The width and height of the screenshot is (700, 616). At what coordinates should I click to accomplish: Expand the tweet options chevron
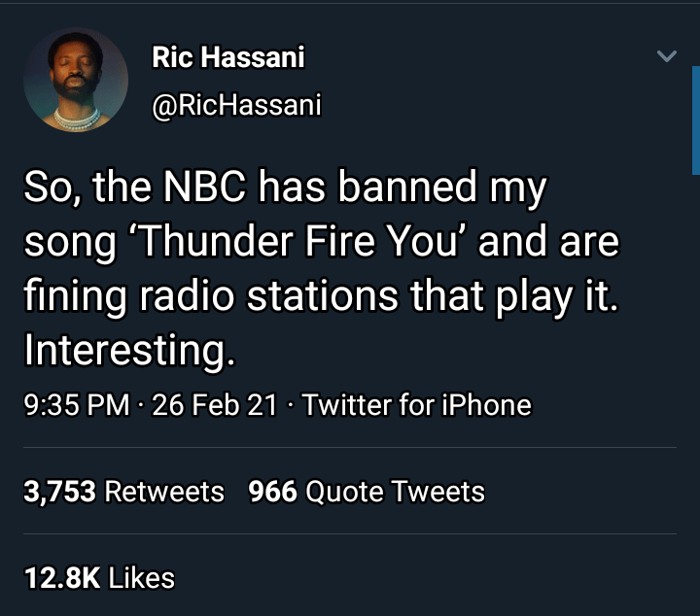666,57
